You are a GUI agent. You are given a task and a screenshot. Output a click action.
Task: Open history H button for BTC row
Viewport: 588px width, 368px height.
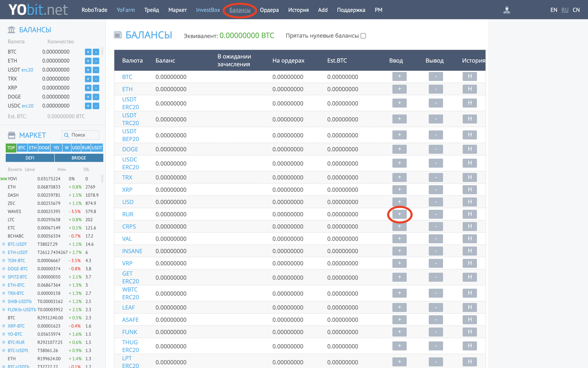pyautogui.click(x=470, y=76)
